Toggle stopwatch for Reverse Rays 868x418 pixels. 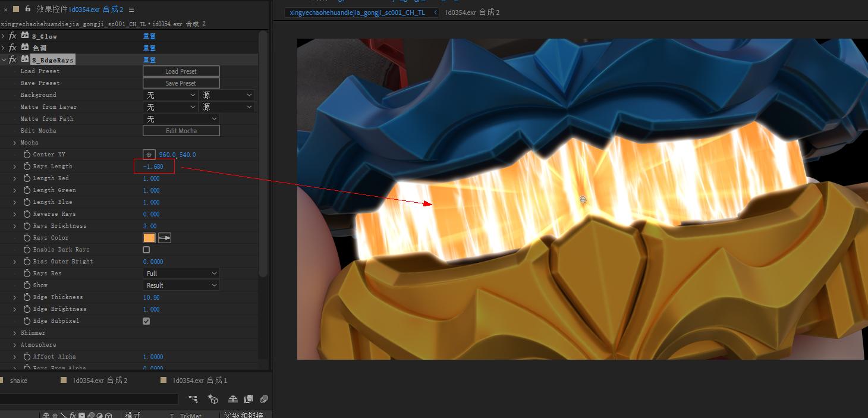click(x=27, y=214)
